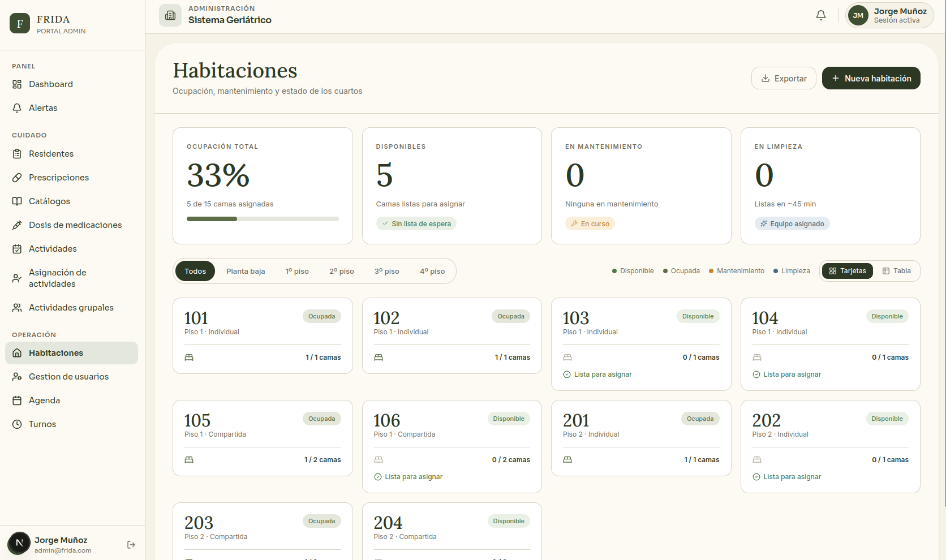Viewport: 946px width, 560px height.
Task: Click the bed icon in room 101 card
Action: [189, 357]
